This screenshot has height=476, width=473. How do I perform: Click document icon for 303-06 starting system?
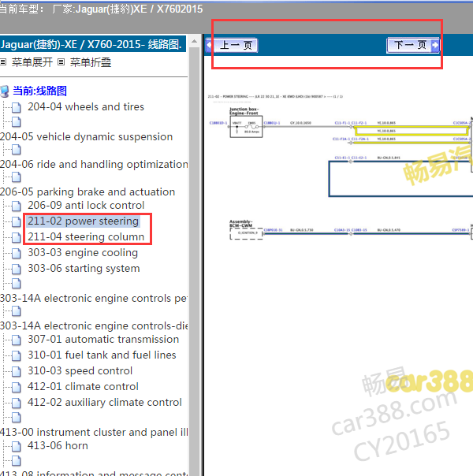17,269
